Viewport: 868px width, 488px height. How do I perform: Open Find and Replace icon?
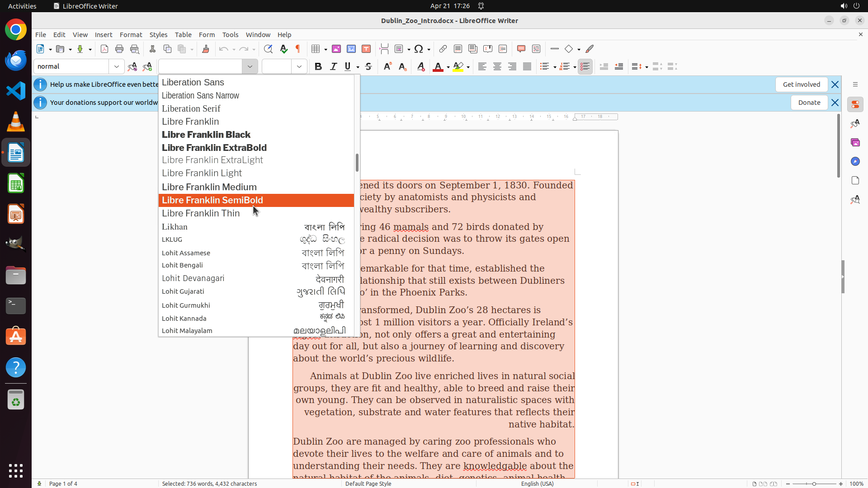268,49
